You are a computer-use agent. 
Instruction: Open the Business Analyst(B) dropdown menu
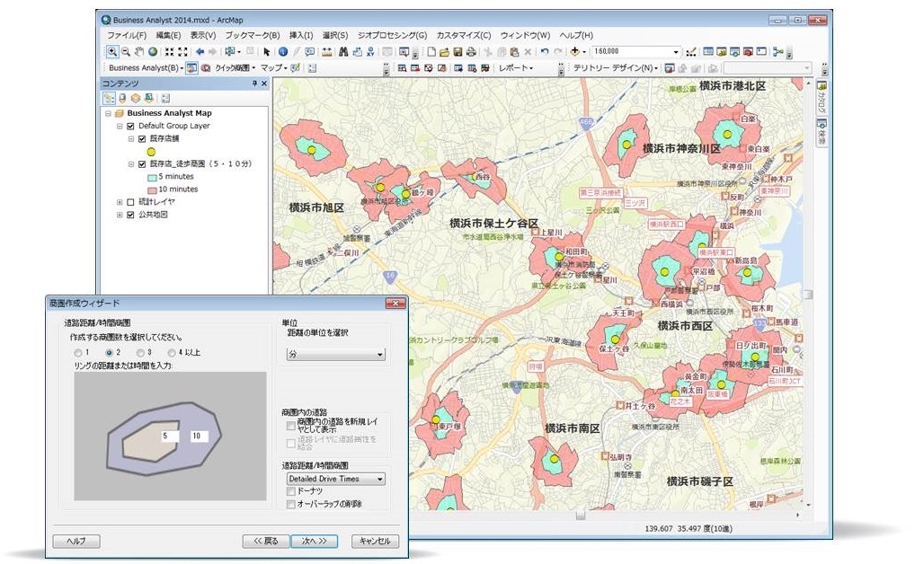click(x=147, y=68)
